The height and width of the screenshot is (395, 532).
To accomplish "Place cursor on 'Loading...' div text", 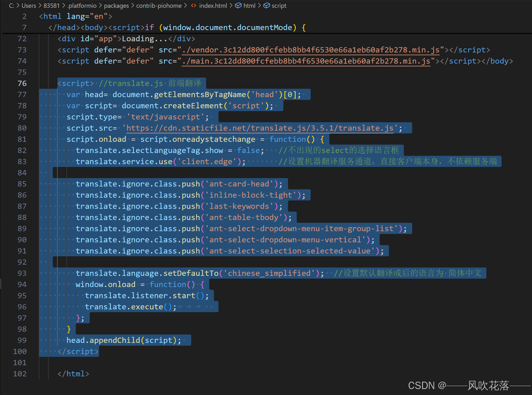I will click(145, 39).
